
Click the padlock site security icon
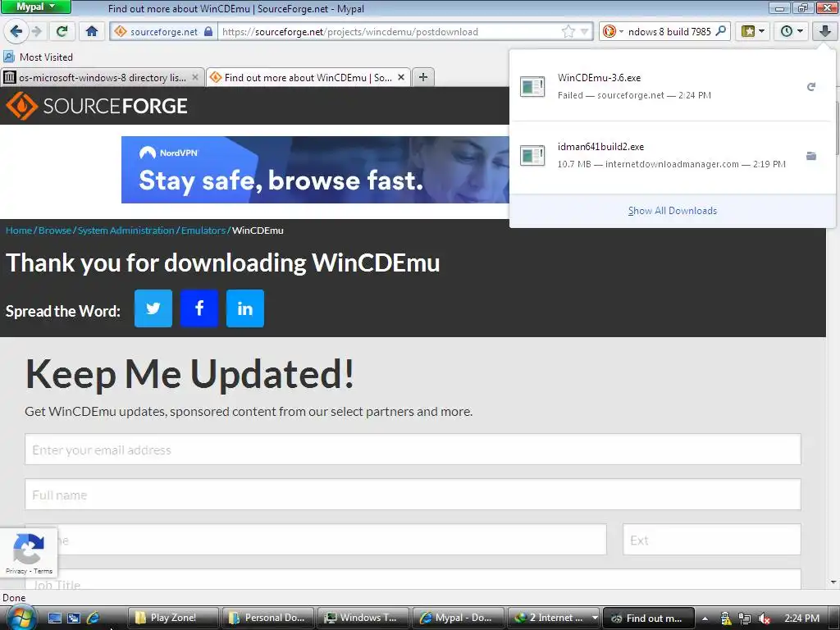click(x=208, y=32)
